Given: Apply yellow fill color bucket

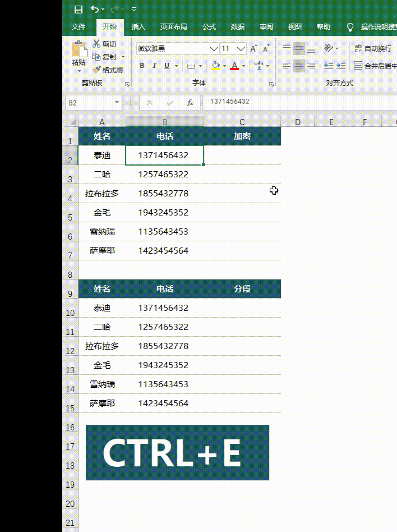Looking at the screenshot, I should [x=215, y=66].
